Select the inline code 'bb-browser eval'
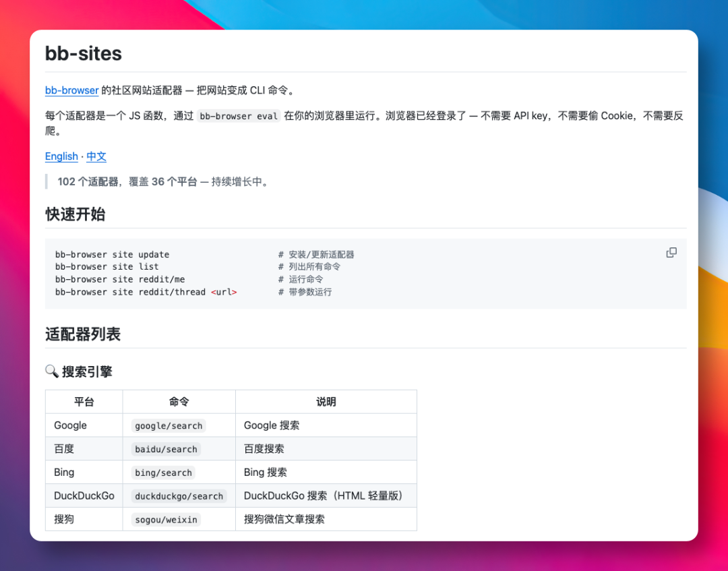This screenshot has width=728, height=571. point(239,116)
